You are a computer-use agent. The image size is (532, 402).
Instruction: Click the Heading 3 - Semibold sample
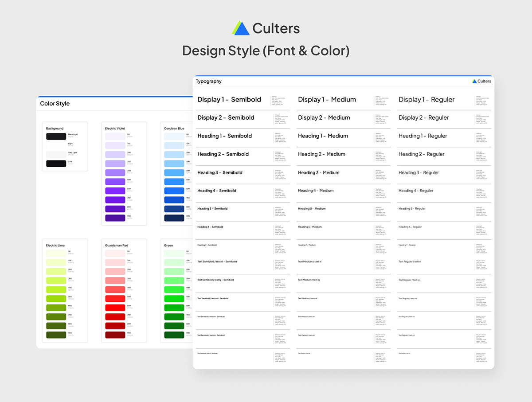tap(219, 173)
